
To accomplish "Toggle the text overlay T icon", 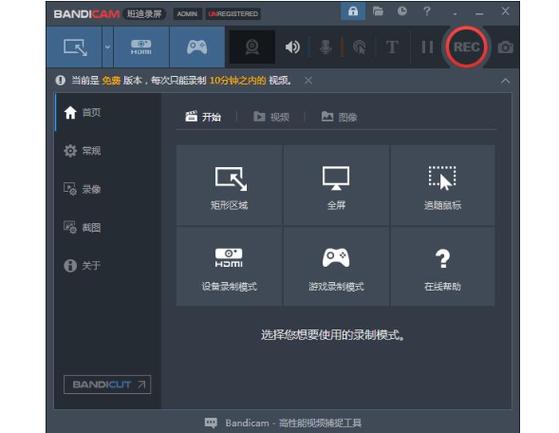I will [392, 47].
